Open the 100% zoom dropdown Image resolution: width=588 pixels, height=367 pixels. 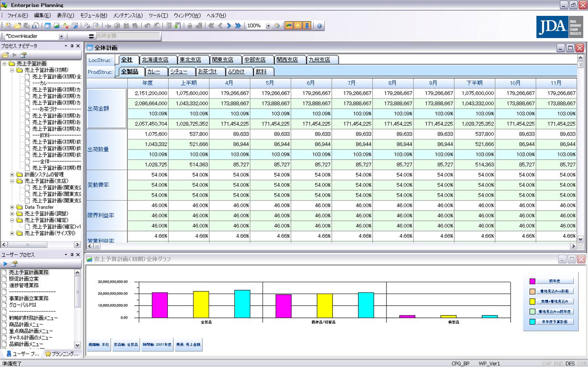coord(268,26)
